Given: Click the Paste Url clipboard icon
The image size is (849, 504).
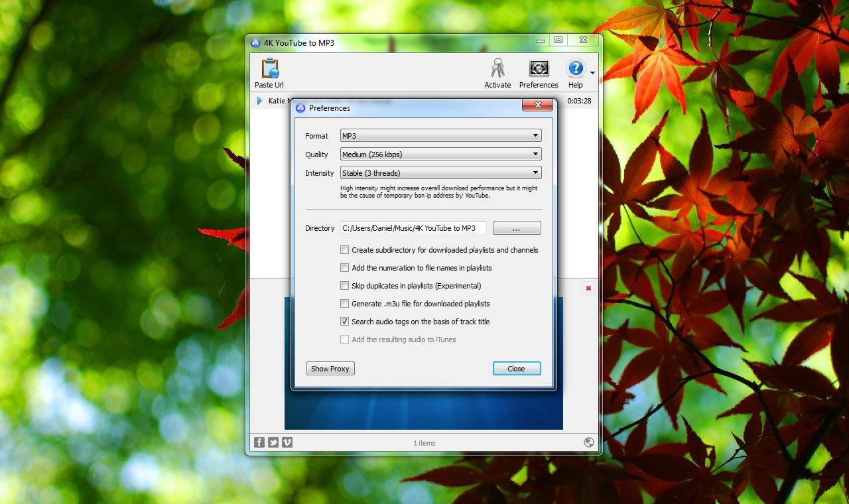Looking at the screenshot, I should pyautogui.click(x=269, y=68).
